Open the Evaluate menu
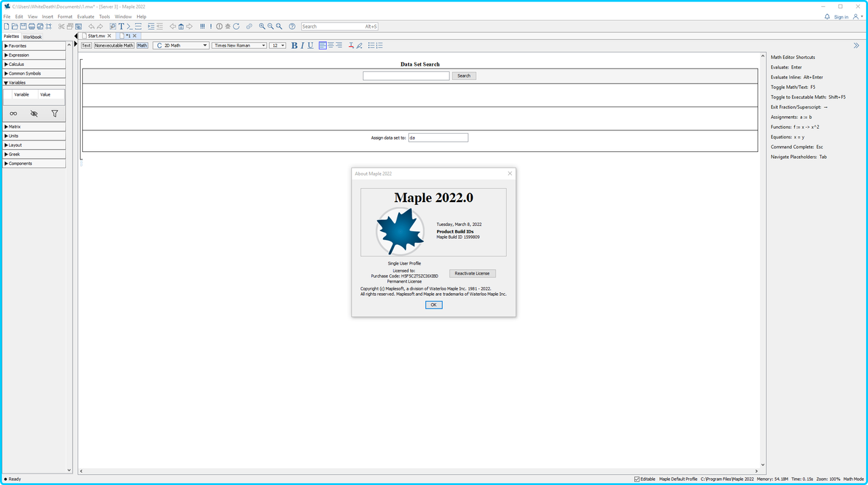This screenshot has height=485, width=868. [85, 16]
